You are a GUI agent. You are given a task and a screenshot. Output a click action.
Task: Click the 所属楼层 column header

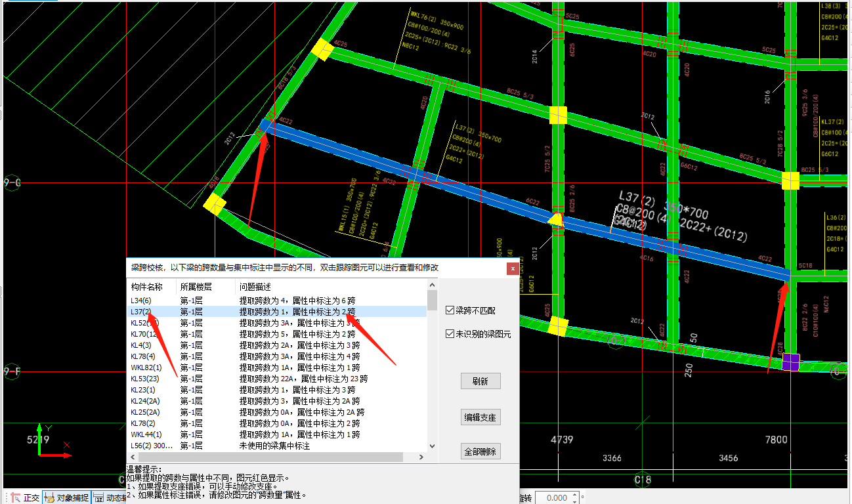(x=205, y=287)
